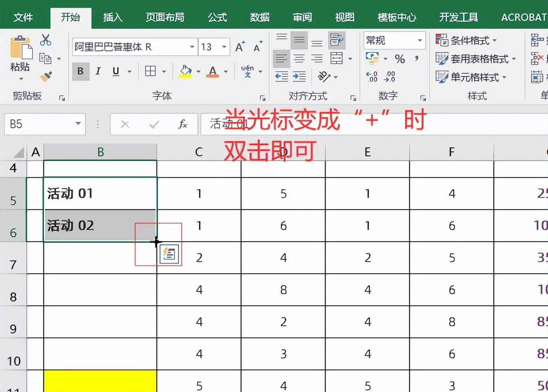Click the text orientation icon
The width and height of the screenshot is (548, 392).
point(324,77)
